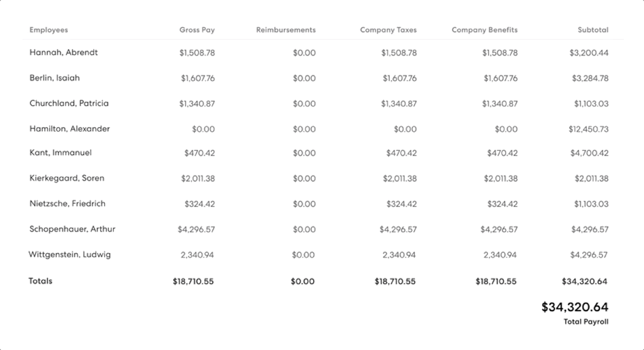The image size is (644, 350).
Task: Click Kant's subtotal of $4,700.42
Action: tap(589, 154)
